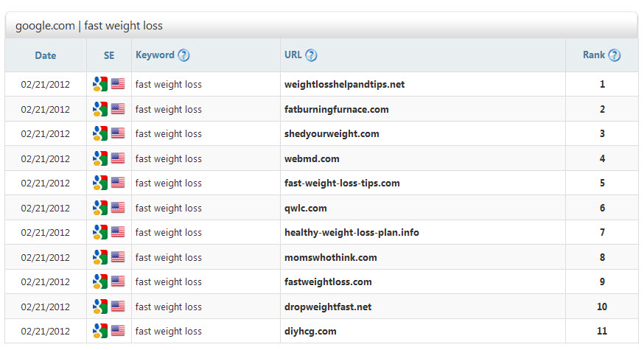644x350 pixels.
Task: Click Google icon in weightlosshelpandtips.net row
Action: tap(100, 85)
